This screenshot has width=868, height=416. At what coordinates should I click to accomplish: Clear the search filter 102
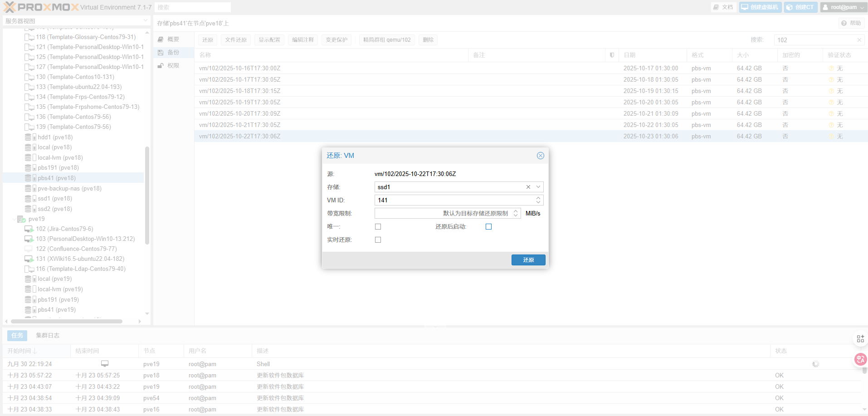859,40
